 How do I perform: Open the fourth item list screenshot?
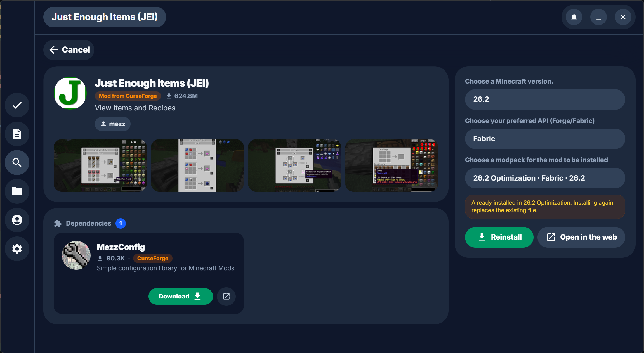click(391, 165)
